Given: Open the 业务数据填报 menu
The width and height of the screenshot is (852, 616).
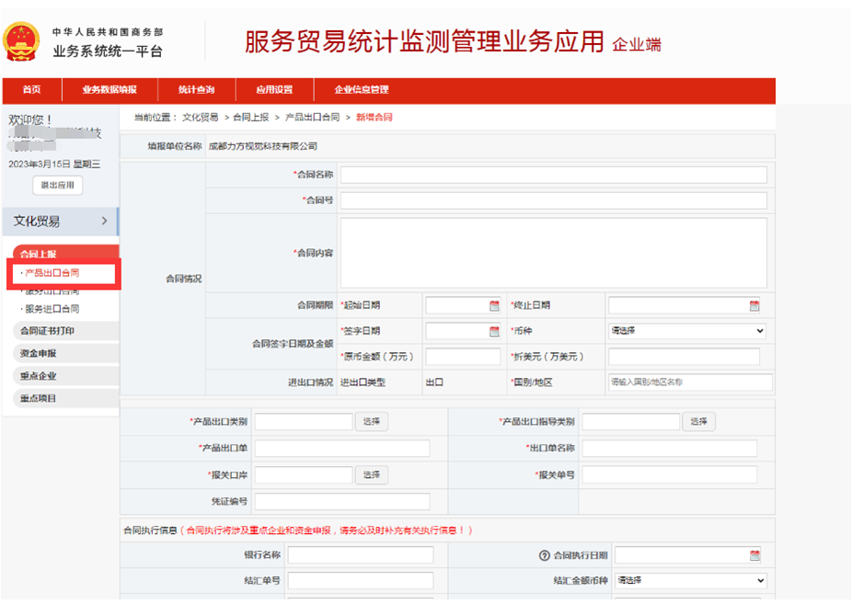Looking at the screenshot, I should pos(109,90).
